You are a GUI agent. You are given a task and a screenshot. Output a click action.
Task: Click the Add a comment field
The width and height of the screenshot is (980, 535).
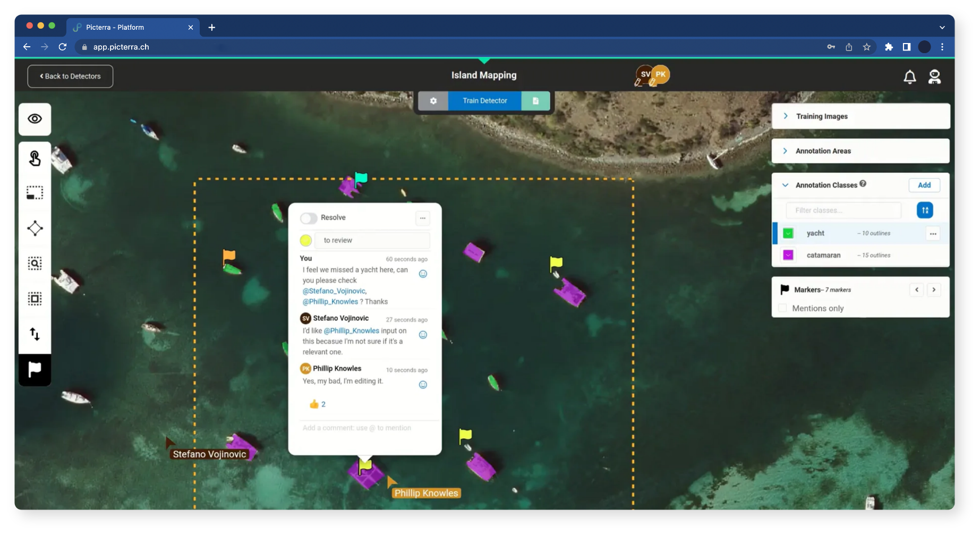coord(364,428)
